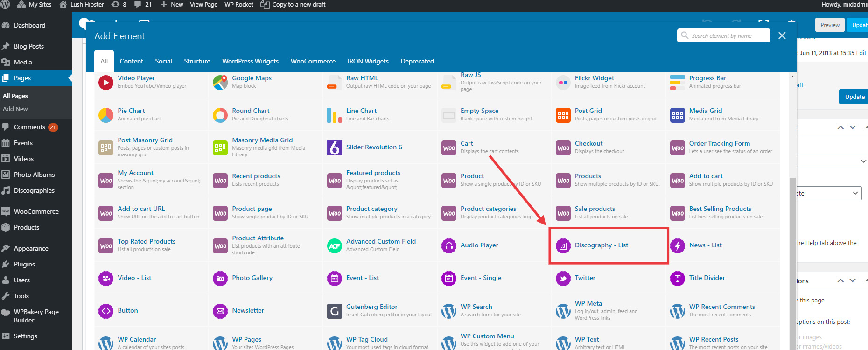Open WP Rocket in admin bar
Screen dimensions: 868x350
click(x=238, y=5)
